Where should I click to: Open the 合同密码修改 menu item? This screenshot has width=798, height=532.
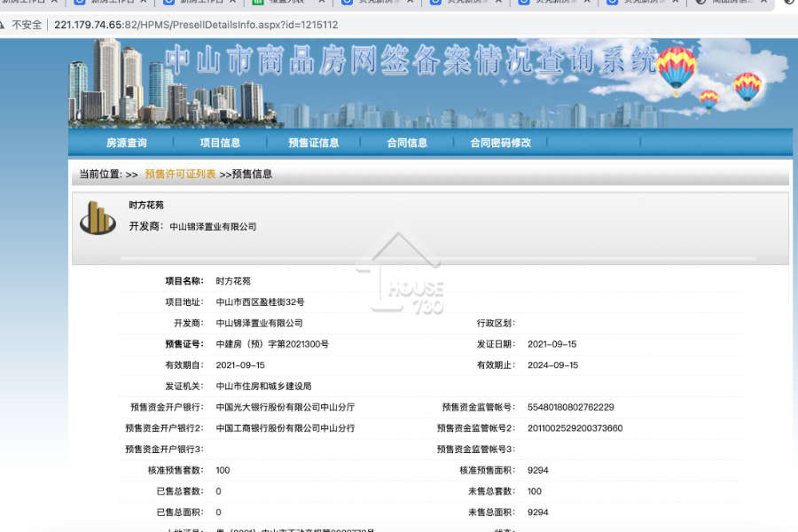[500, 143]
